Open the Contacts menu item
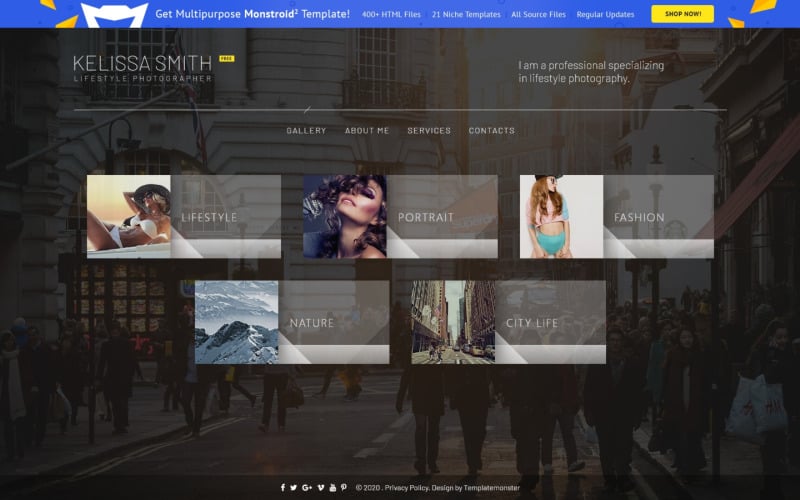This screenshot has width=800, height=500. (x=491, y=131)
